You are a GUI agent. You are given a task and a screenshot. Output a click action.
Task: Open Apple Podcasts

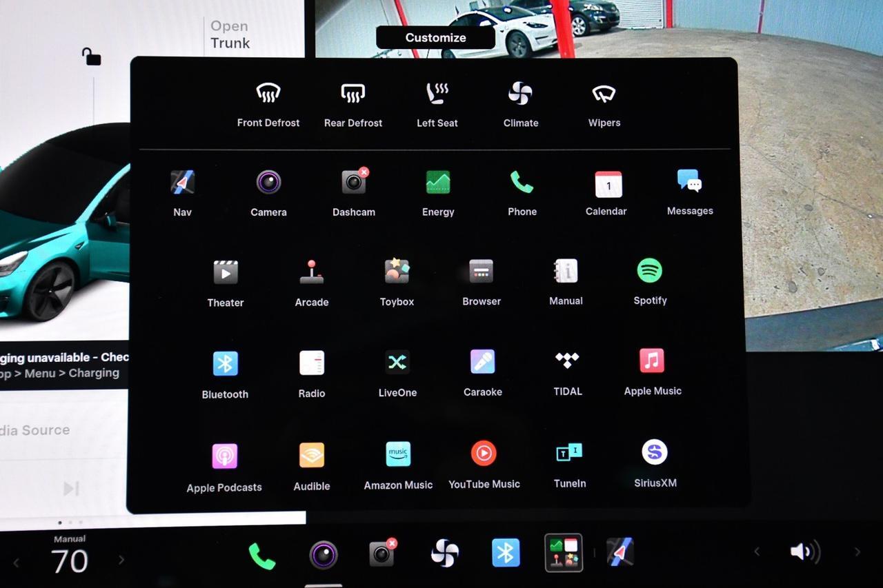224,469
